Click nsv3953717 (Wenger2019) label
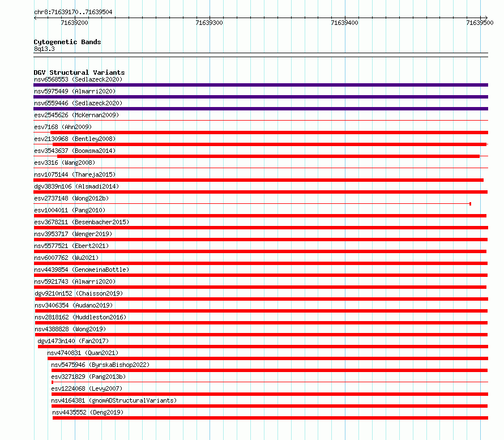 tap(73, 234)
